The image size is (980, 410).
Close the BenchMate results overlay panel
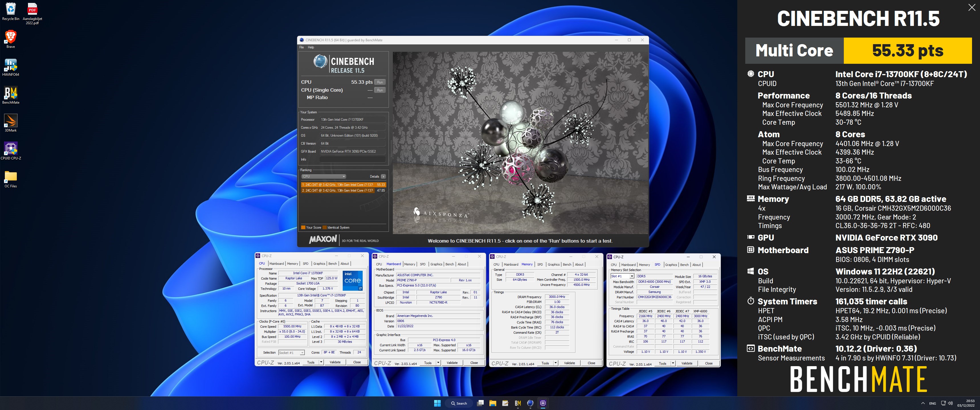click(972, 8)
